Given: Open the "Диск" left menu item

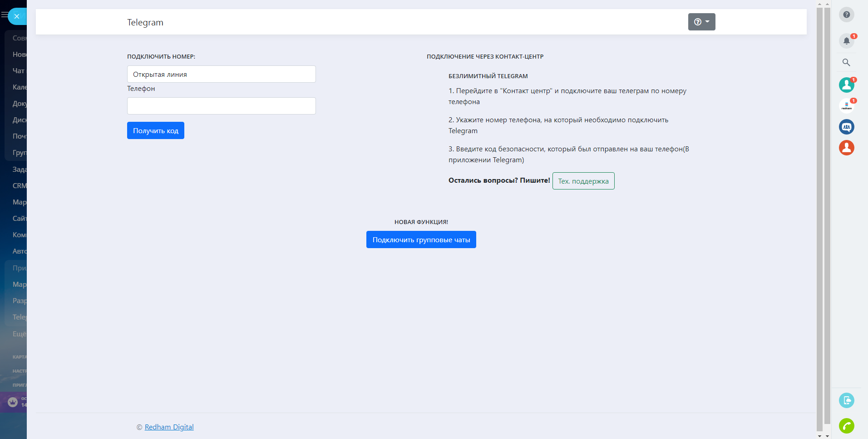Looking at the screenshot, I should [20, 120].
